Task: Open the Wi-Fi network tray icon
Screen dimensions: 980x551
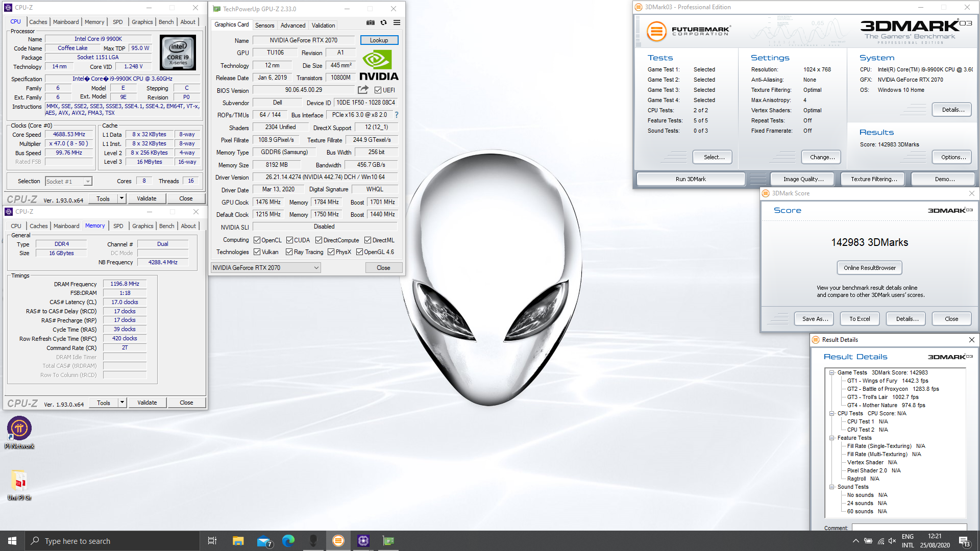Action: (x=880, y=541)
